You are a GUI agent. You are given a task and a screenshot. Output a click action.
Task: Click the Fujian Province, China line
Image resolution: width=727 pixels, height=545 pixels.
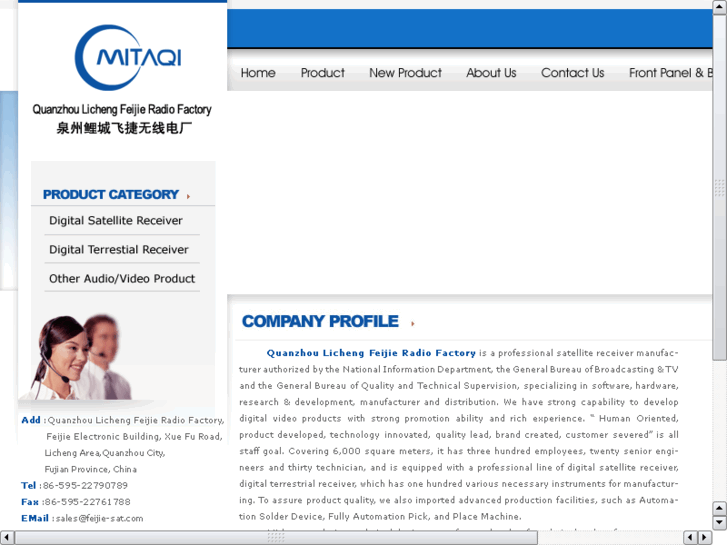(90, 469)
